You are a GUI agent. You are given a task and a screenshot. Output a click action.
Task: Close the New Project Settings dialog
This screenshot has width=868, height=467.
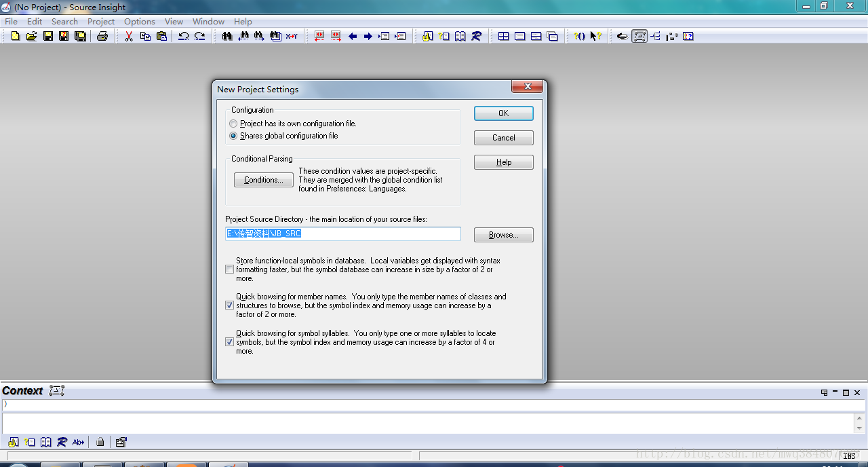[527, 86]
